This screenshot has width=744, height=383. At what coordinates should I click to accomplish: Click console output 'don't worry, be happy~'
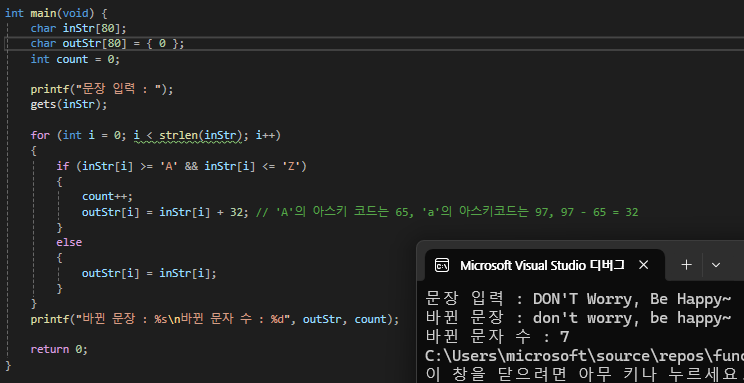click(x=632, y=318)
